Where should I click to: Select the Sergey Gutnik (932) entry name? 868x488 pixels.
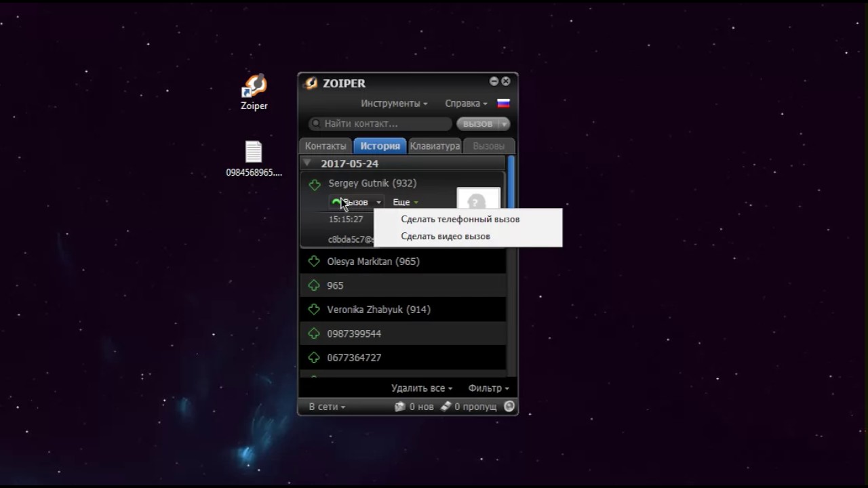point(372,184)
